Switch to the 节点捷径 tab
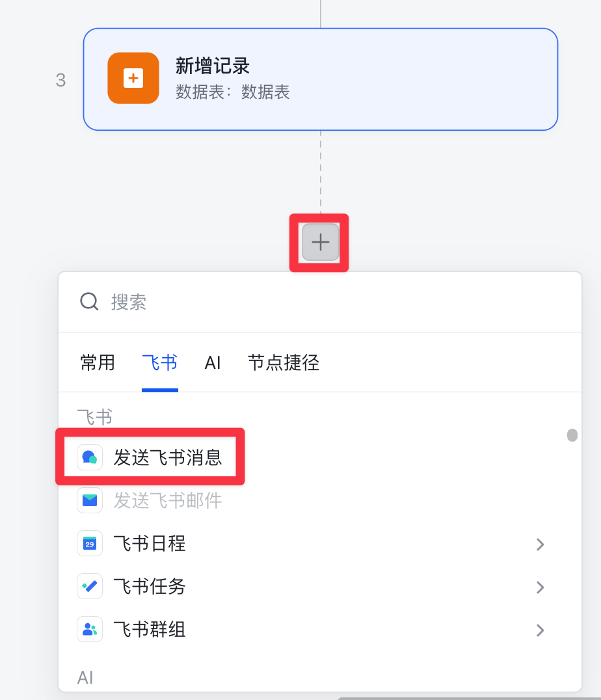Screen dimensions: 601x700 [x=284, y=362]
